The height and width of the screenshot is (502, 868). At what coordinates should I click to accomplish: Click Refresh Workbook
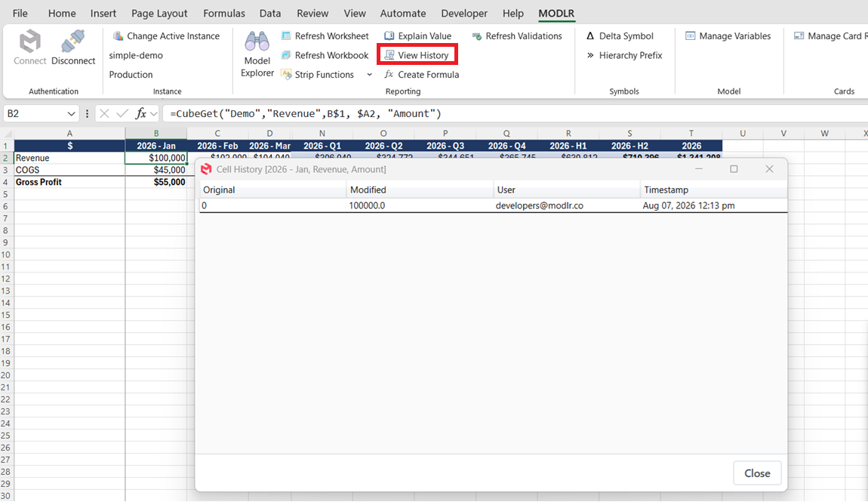coord(325,55)
